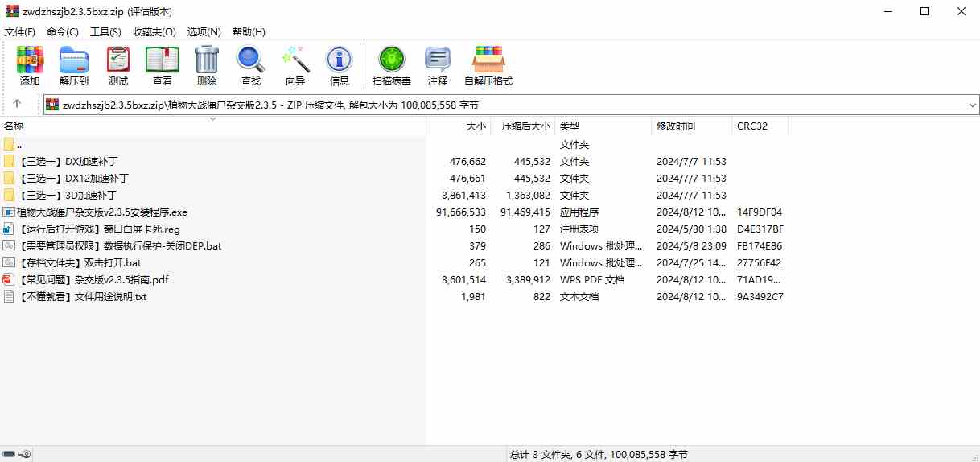Viewport: 980px width, 462px height.
Task: Sort by 修改时间 column header
Action: tap(692, 126)
